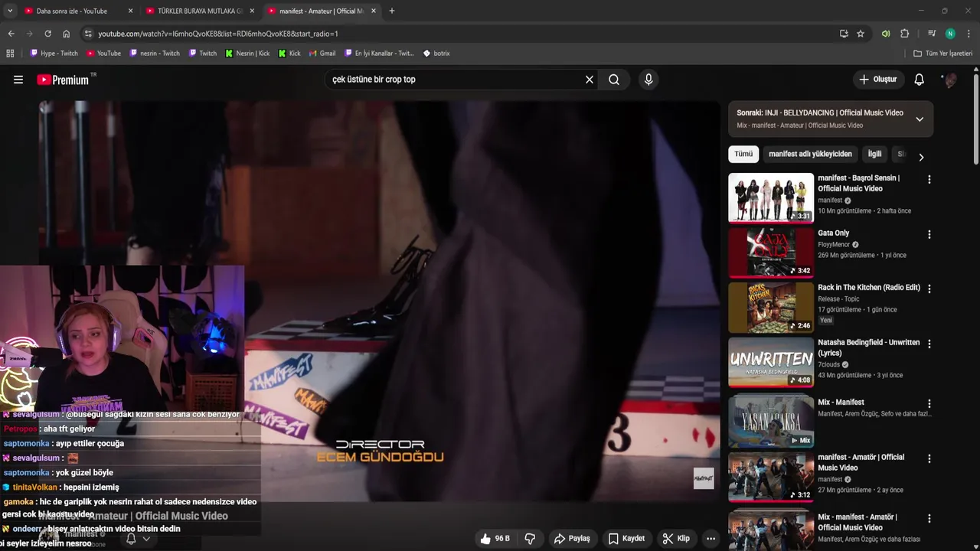Open Chrome extensions puzzle icon
Screen dimensions: 980x551
tap(904, 34)
